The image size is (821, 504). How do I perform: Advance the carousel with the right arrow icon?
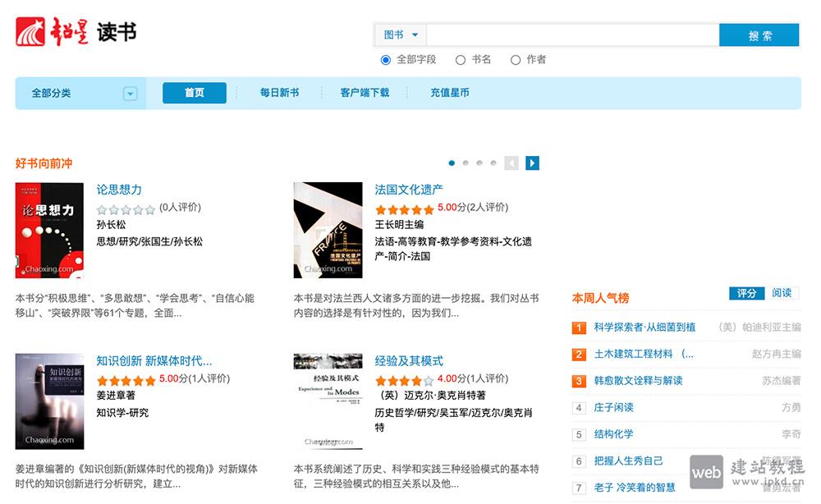[532, 163]
